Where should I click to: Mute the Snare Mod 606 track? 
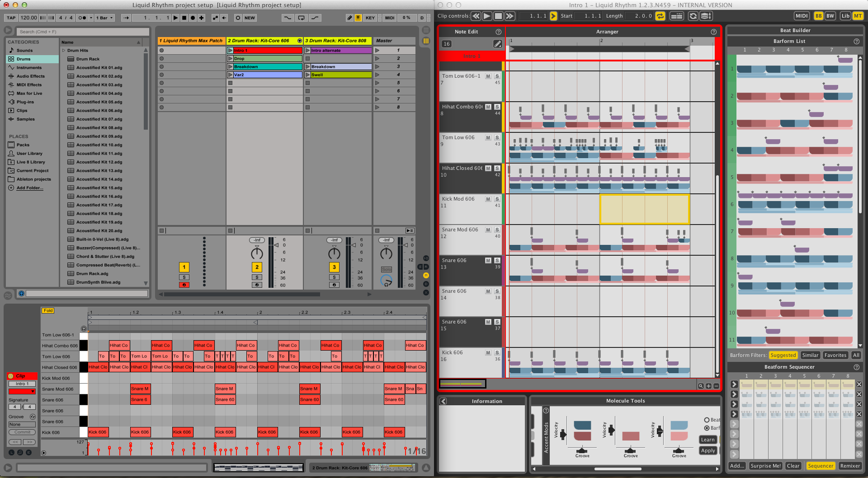[488, 230]
